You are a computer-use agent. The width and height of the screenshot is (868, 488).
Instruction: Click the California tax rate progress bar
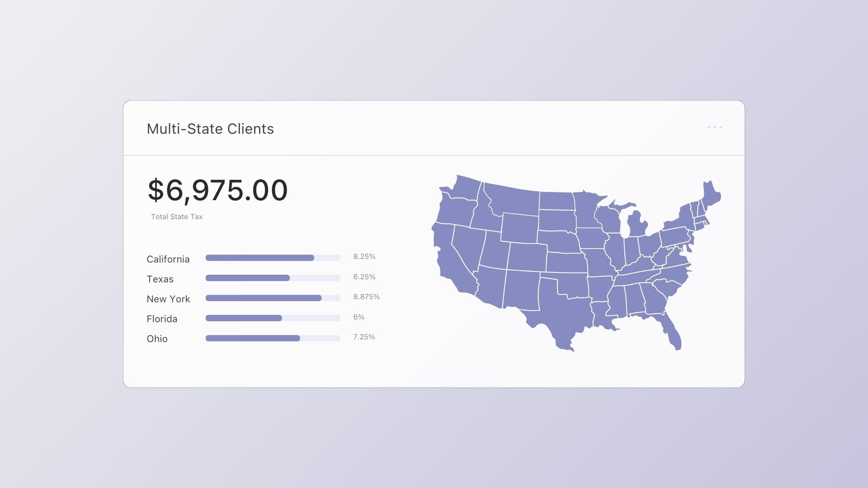pyautogui.click(x=273, y=258)
